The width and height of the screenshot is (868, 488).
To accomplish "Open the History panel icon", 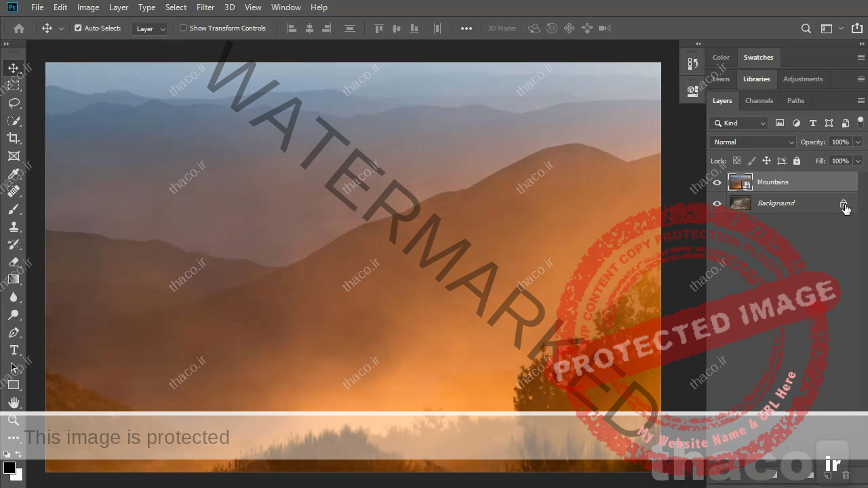I will (x=693, y=64).
